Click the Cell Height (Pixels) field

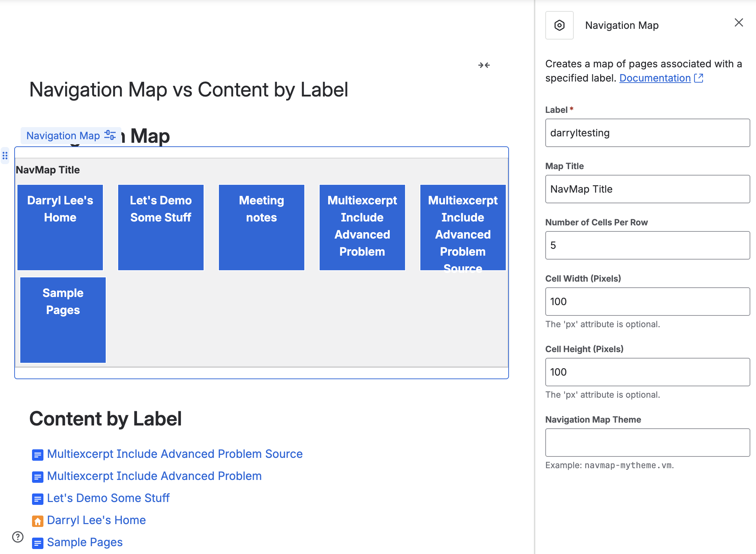pos(647,372)
